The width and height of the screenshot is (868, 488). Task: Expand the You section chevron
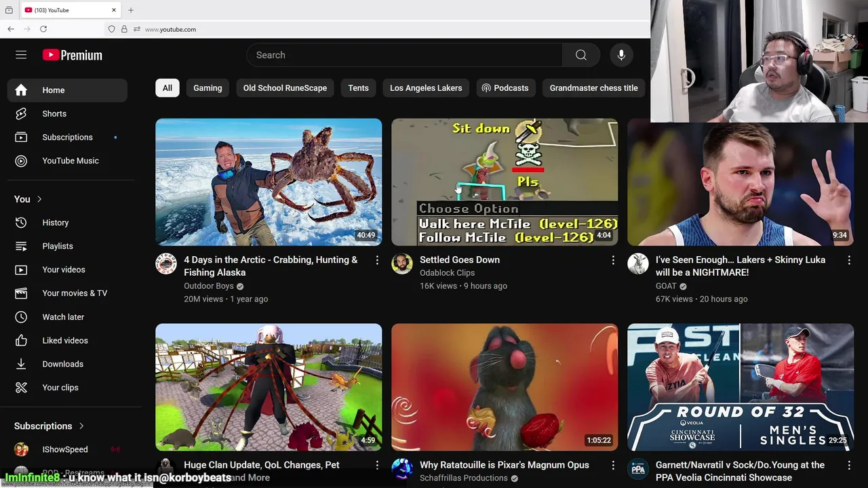[39, 199]
